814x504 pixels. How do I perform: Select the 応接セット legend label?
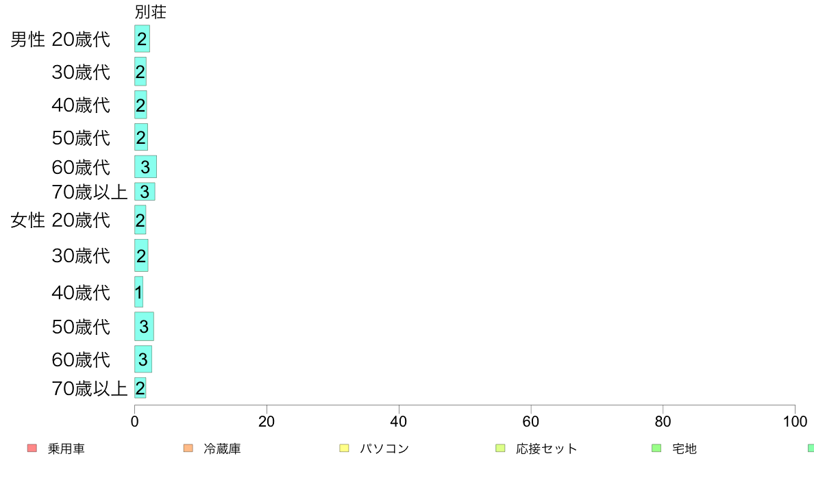tap(547, 449)
